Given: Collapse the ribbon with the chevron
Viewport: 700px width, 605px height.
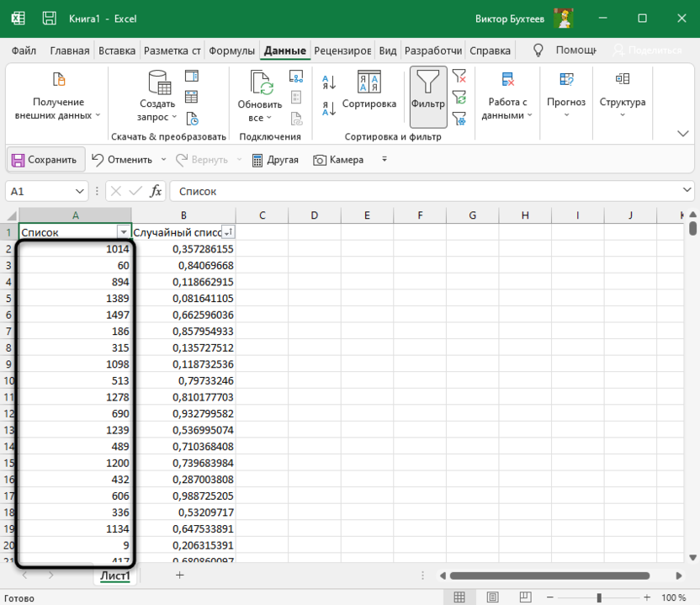Looking at the screenshot, I should pyautogui.click(x=683, y=134).
